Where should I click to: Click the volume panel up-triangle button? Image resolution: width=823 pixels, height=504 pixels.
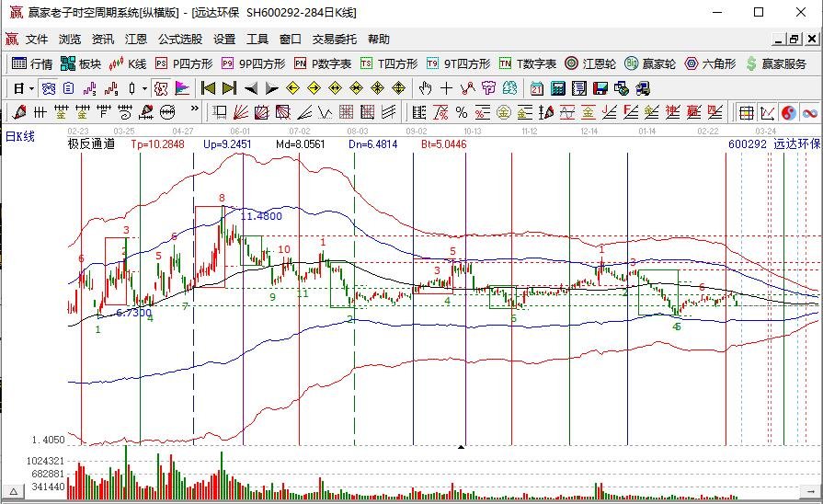(13, 492)
